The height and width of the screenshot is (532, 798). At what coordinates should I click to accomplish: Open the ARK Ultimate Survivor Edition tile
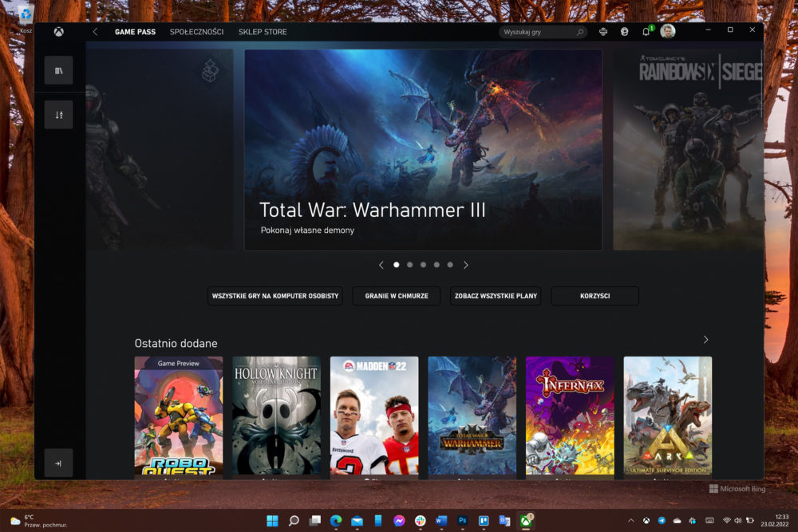point(668,416)
